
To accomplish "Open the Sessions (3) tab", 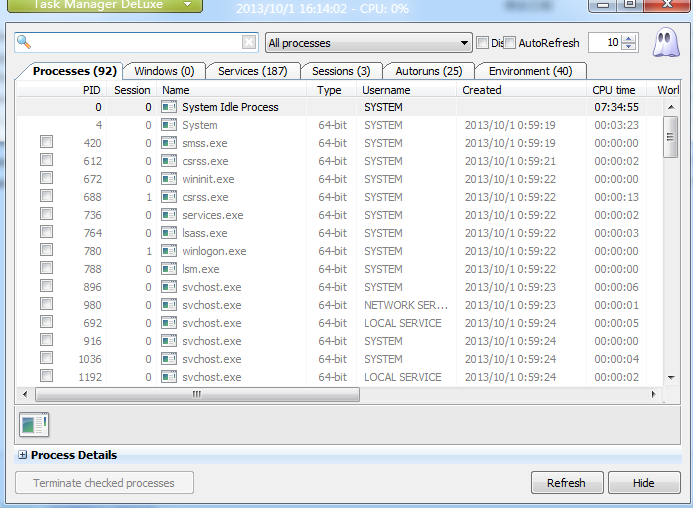I will [341, 71].
